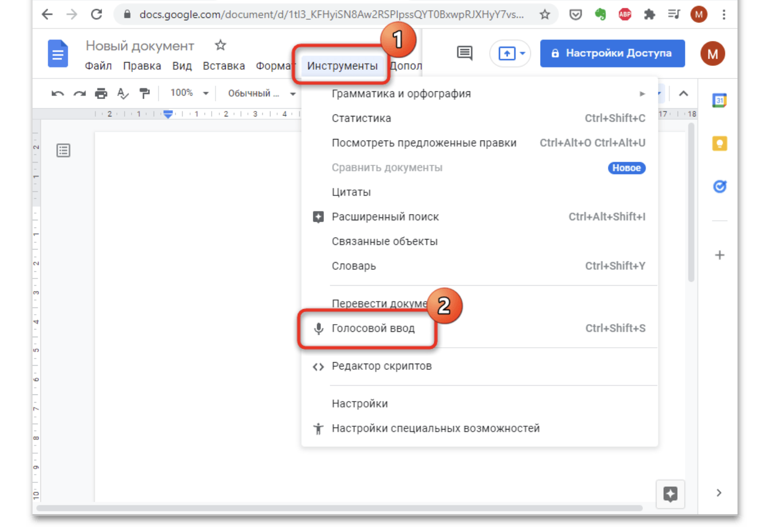Click the browser address bar URL
Screen dimensions: 772x532
click(331, 14)
